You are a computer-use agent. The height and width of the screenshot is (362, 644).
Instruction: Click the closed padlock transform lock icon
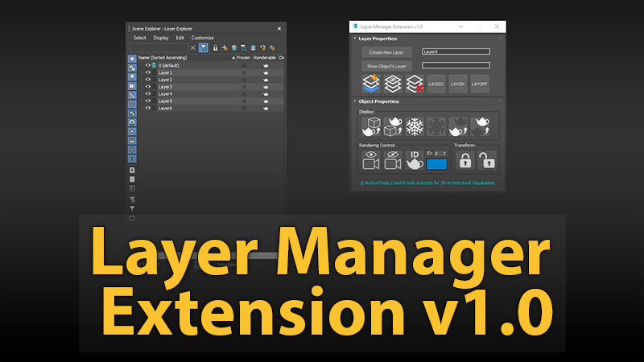464,161
